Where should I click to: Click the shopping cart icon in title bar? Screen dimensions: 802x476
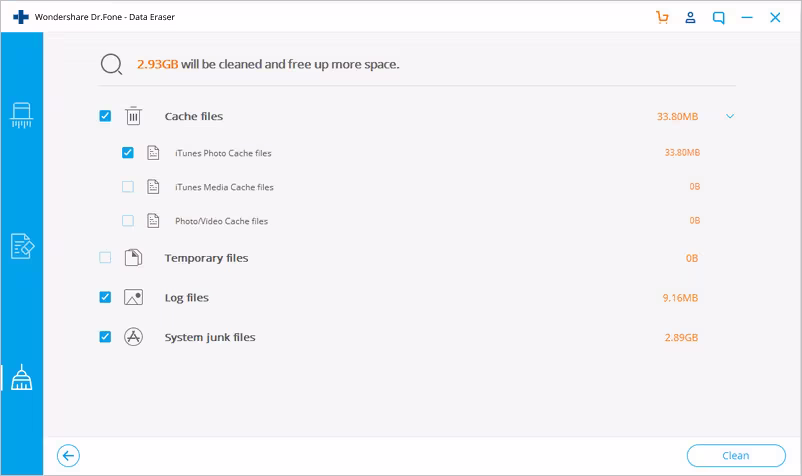point(662,17)
